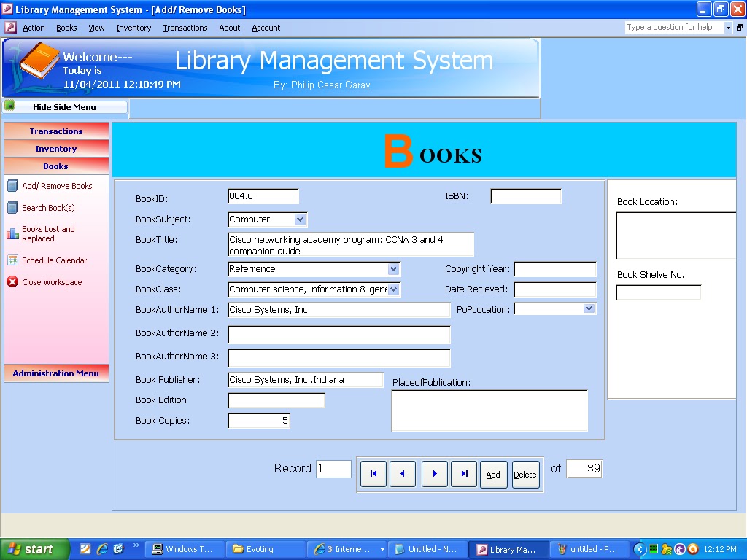
Task: Open the View menu
Action: [x=96, y=28]
